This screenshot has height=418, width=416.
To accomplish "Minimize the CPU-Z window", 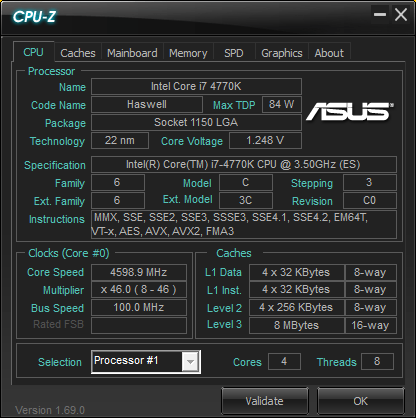I will 380,15.
